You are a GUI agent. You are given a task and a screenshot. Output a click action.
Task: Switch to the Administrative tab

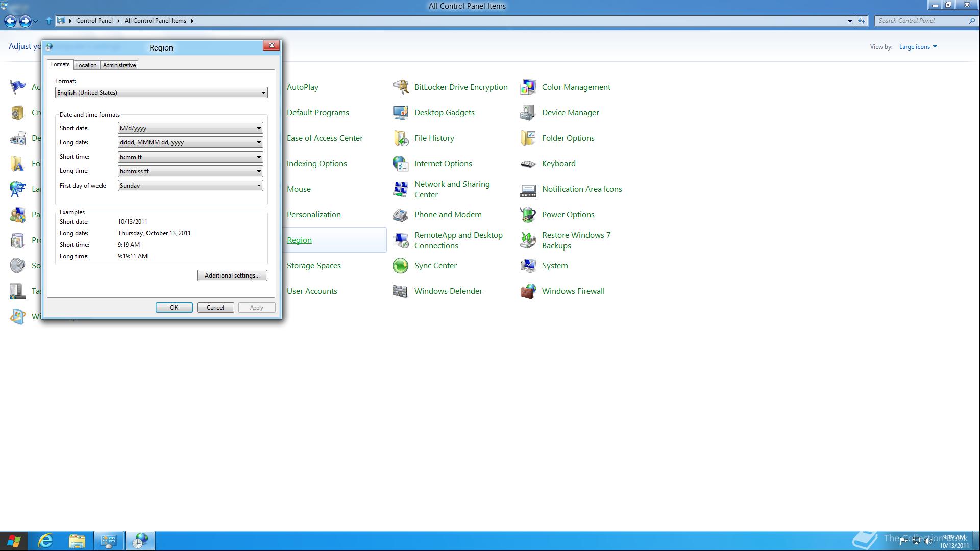(x=119, y=65)
